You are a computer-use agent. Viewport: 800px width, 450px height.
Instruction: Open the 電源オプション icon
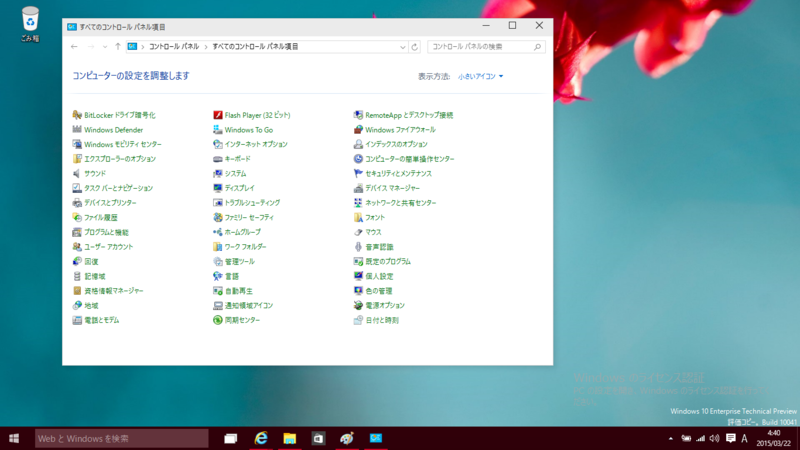358,305
